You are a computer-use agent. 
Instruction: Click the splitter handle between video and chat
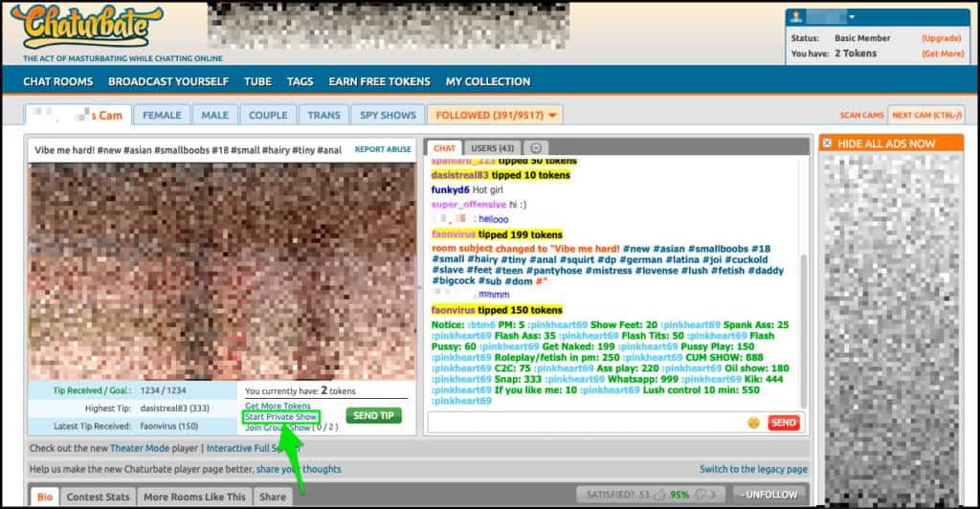pos(419,288)
